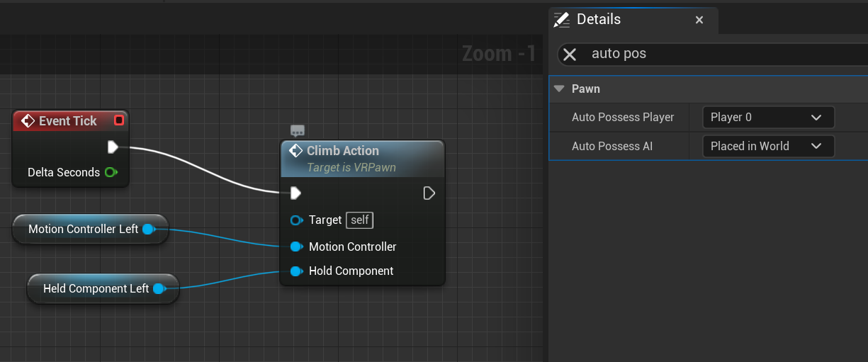The width and height of the screenshot is (868, 362).
Task: Open the Auto Possess Player dropdown
Action: (768, 117)
